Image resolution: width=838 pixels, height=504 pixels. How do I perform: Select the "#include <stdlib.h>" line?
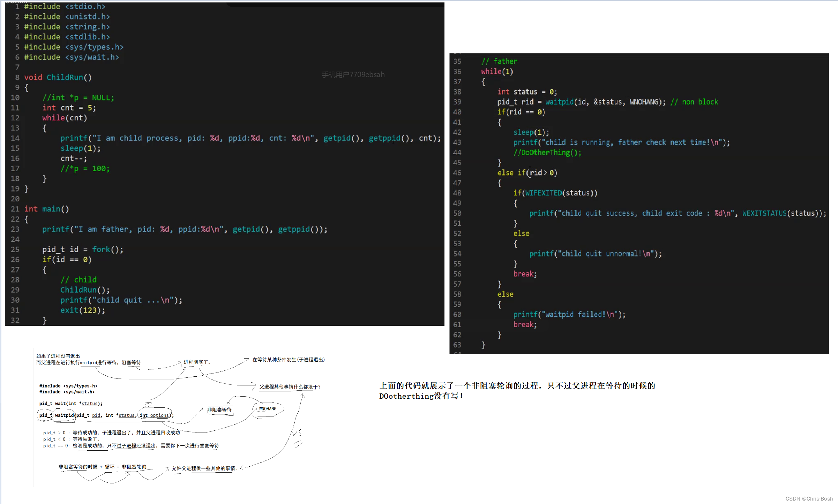coord(67,37)
